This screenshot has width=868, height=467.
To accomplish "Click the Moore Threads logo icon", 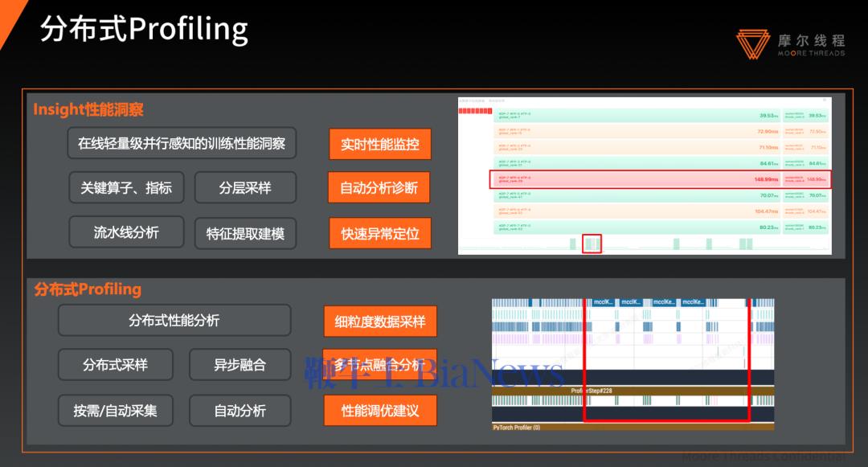I will tap(752, 44).
